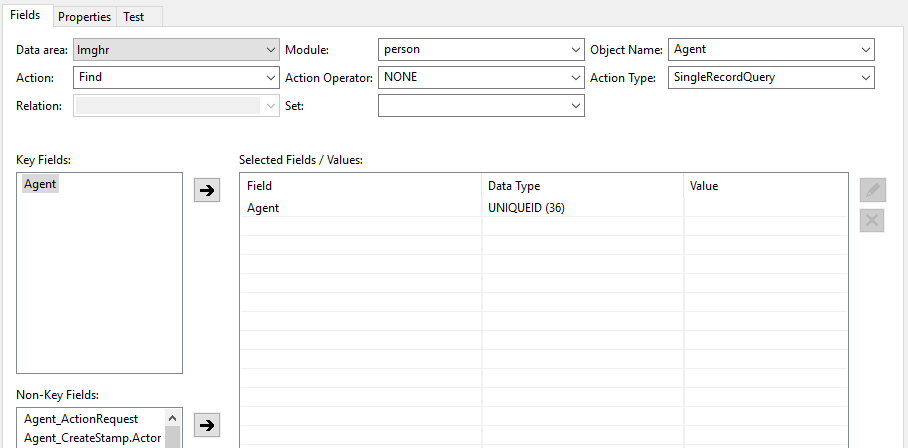Switch to the Test tab

tap(134, 17)
